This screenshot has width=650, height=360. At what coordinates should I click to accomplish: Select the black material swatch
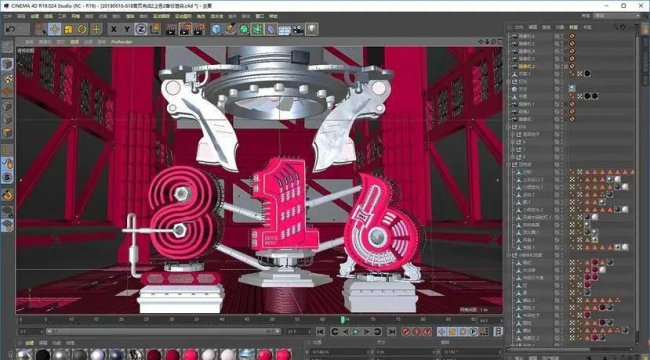[42, 355]
